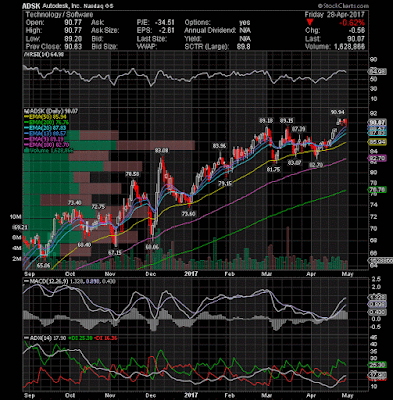Click the EMA(9) legend entry
The image size is (393, 400).
45,139
